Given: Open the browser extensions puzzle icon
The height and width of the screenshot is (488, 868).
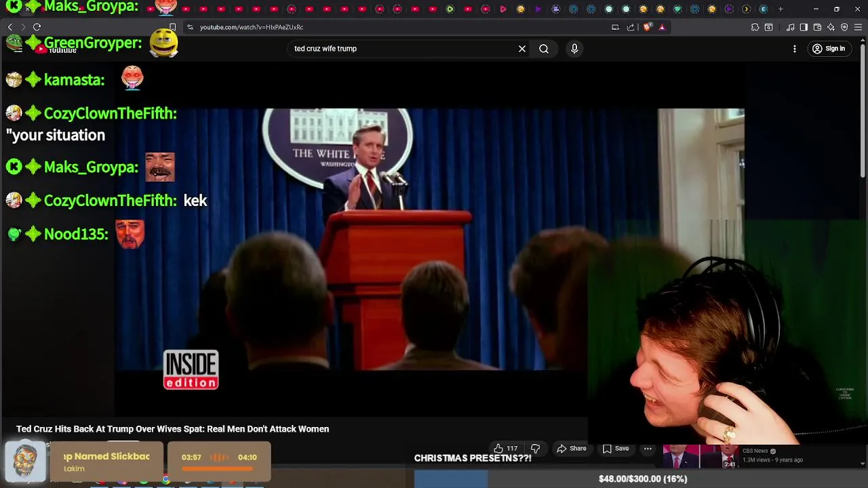Looking at the screenshot, I should [755, 27].
